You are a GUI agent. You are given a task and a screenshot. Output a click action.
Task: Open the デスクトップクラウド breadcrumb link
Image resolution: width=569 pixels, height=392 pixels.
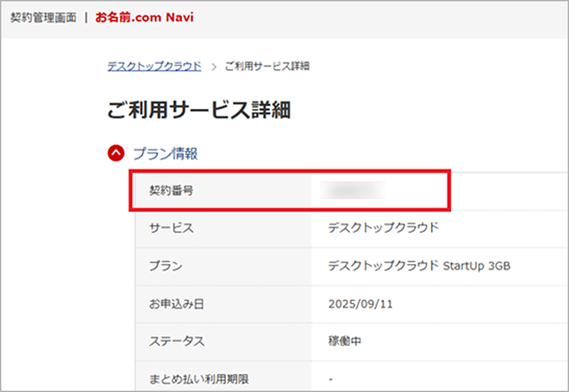tap(154, 66)
